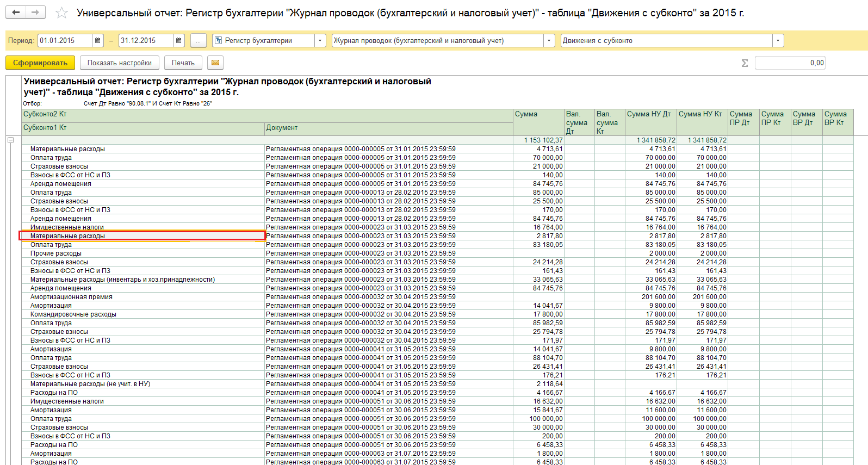868x465 pixels.
Task: Click the sum value field showing 0,00
Action: click(790, 63)
